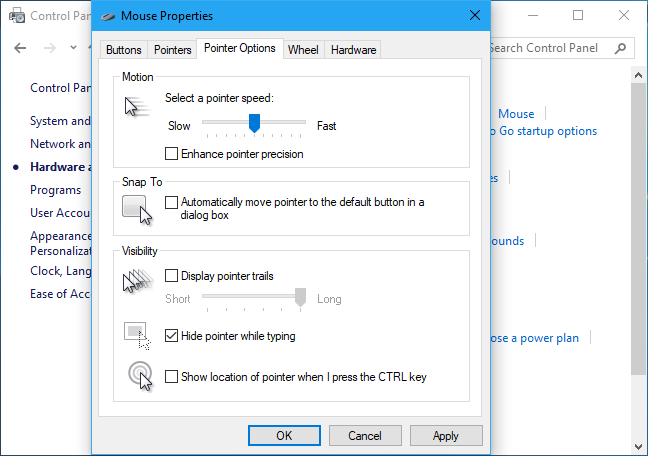The width and height of the screenshot is (648, 456).
Task: Uncheck Hide pointer while typing
Action: [172, 336]
